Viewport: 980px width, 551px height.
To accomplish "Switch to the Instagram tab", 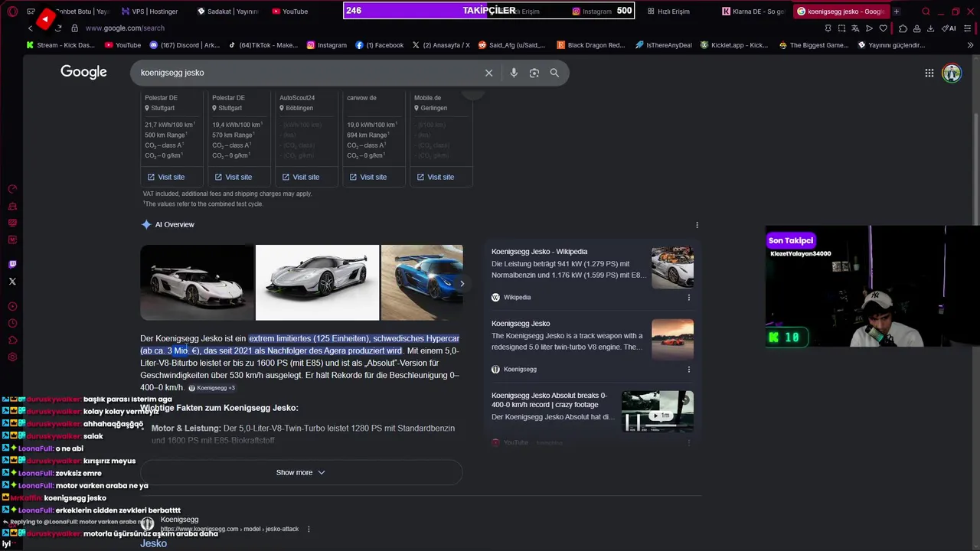I will (x=591, y=11).
